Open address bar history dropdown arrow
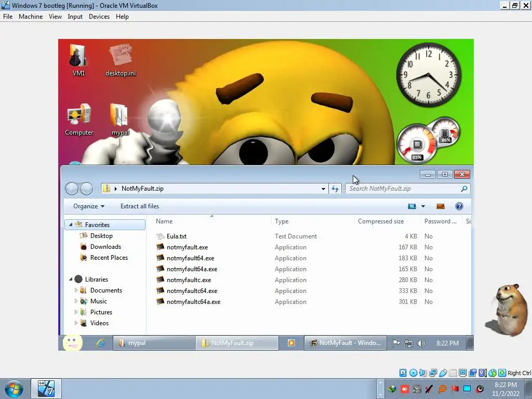Image resolution: width=532 pixels, height=399 pixels. coord(323,189)
